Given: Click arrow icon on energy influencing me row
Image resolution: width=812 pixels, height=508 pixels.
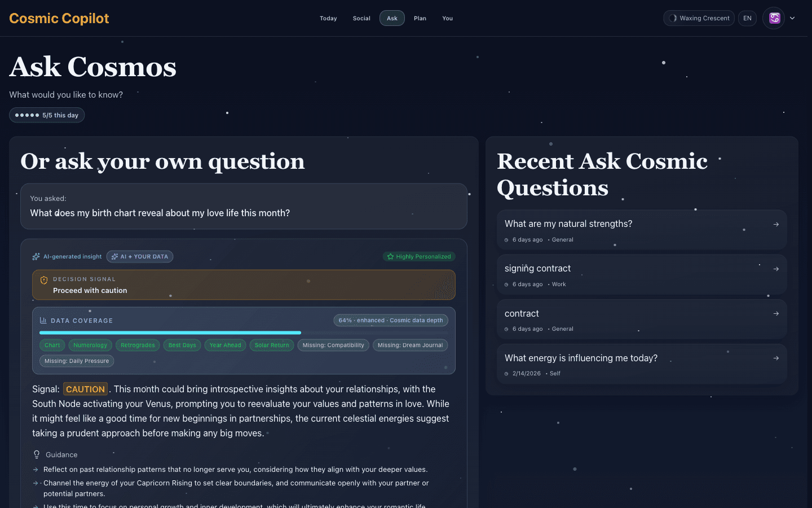Looking at the screenshot, I should [776, 358].
